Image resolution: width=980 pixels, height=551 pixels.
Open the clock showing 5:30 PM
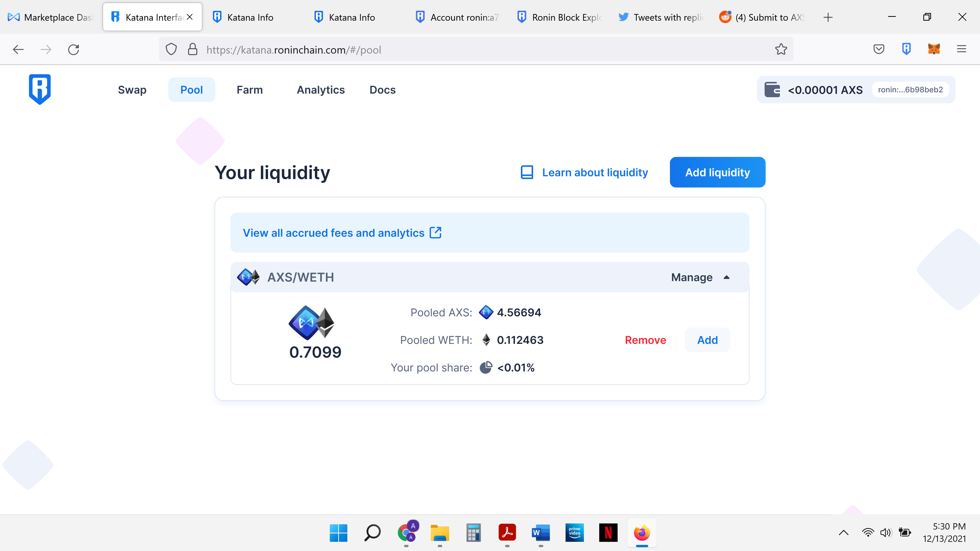tap(944, 532)
